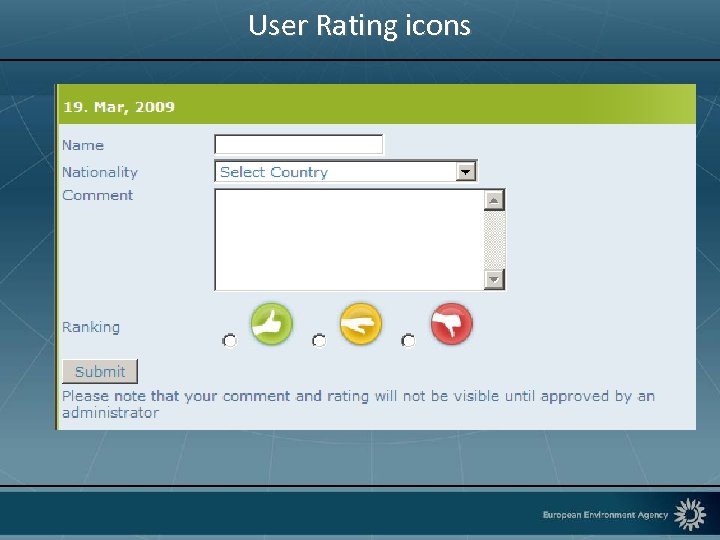Open the Select Country dropdown
The height and width of the screenshot is (540, 720).
coord(346,172)
